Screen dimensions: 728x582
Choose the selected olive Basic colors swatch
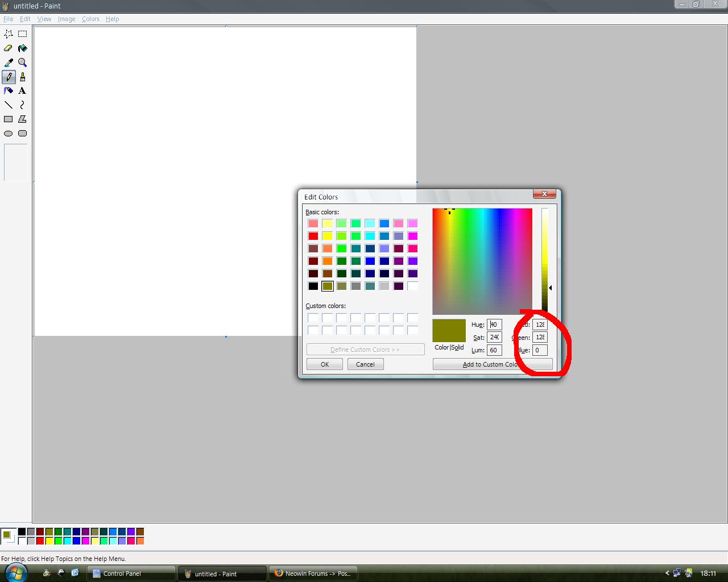click(328, 286)
